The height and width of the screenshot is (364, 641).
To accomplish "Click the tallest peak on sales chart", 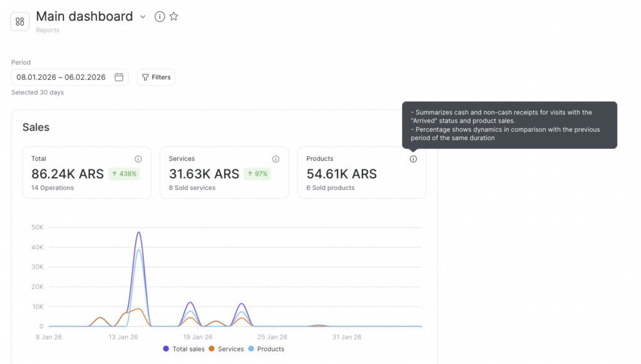I will [x=138, y=233].
